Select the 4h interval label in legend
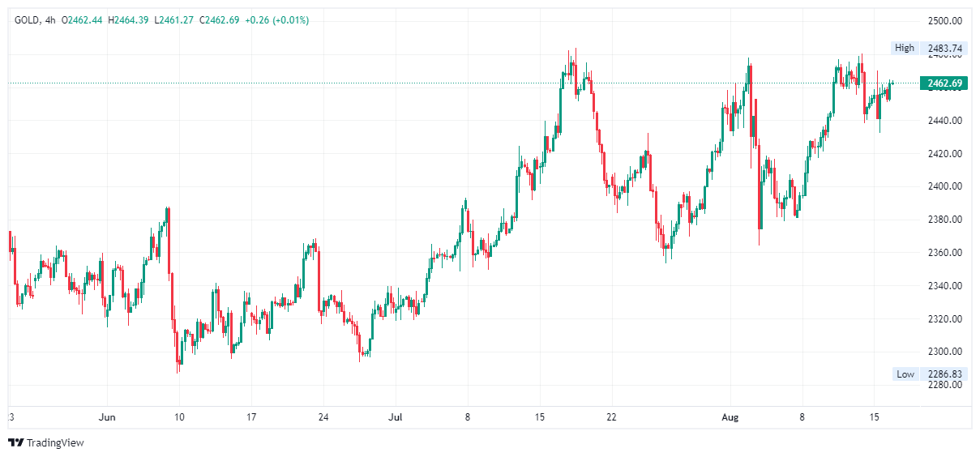 (50, 20)
